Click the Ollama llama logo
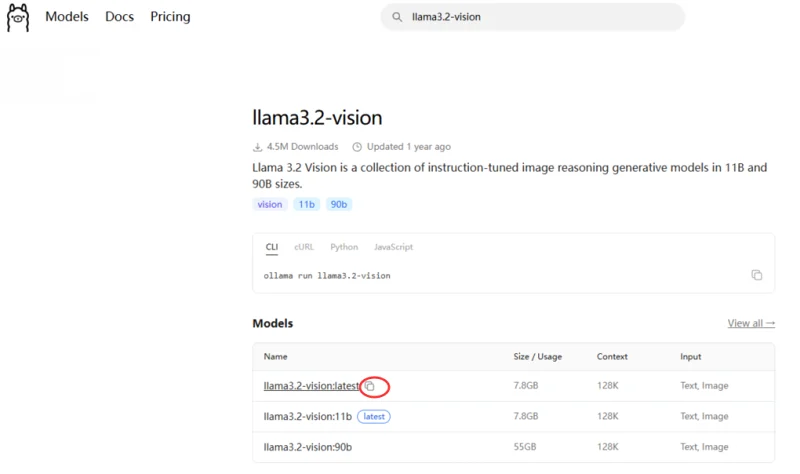 coord(18,17)
